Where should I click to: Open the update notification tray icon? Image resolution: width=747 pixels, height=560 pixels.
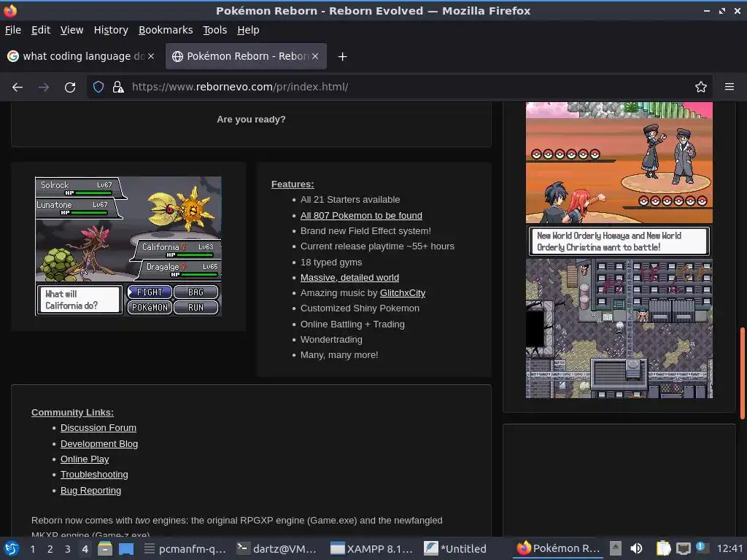click(702, 548)
